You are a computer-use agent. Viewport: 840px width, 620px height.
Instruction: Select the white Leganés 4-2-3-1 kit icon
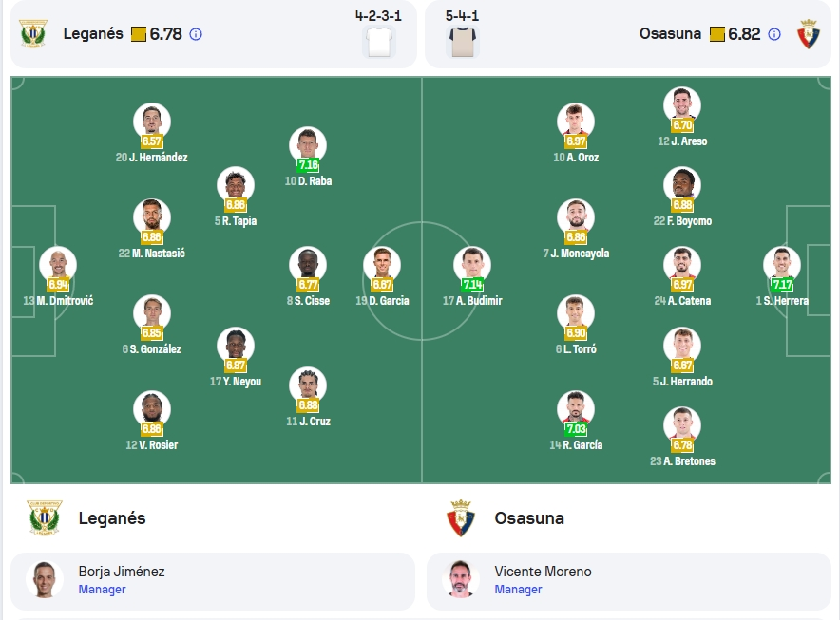[379, 41]
